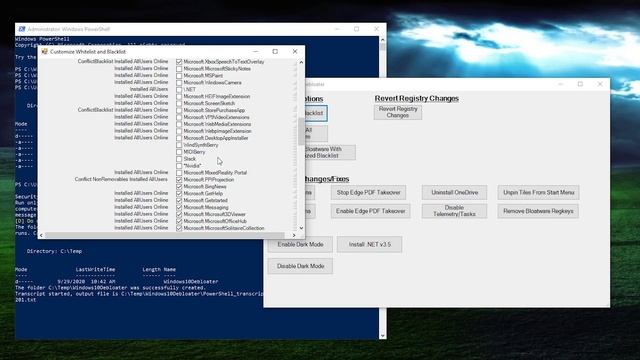Uncheck Microsoft.PPIProjection
This screenshot has height=360, width=640.
coord(179,180)
